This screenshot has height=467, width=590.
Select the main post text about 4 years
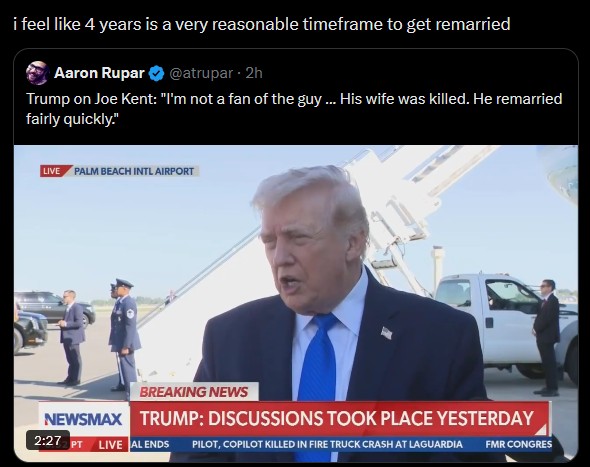[x=262, y=24]
